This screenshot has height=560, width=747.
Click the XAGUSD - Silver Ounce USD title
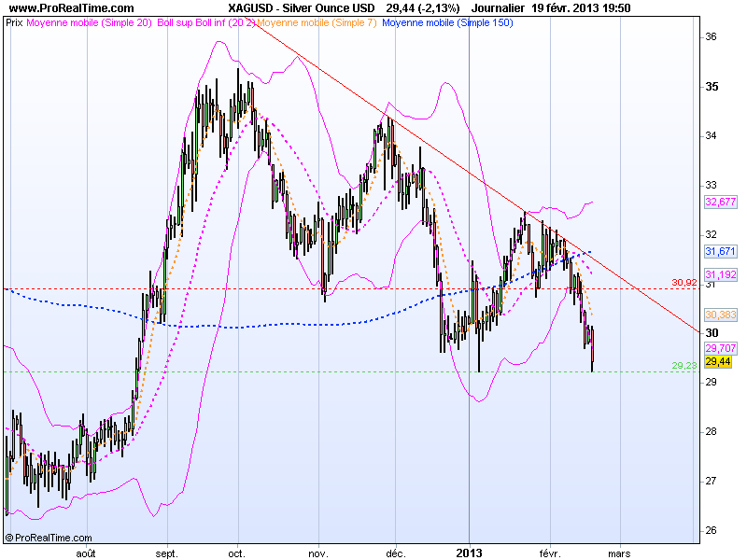tap(301, 8)
